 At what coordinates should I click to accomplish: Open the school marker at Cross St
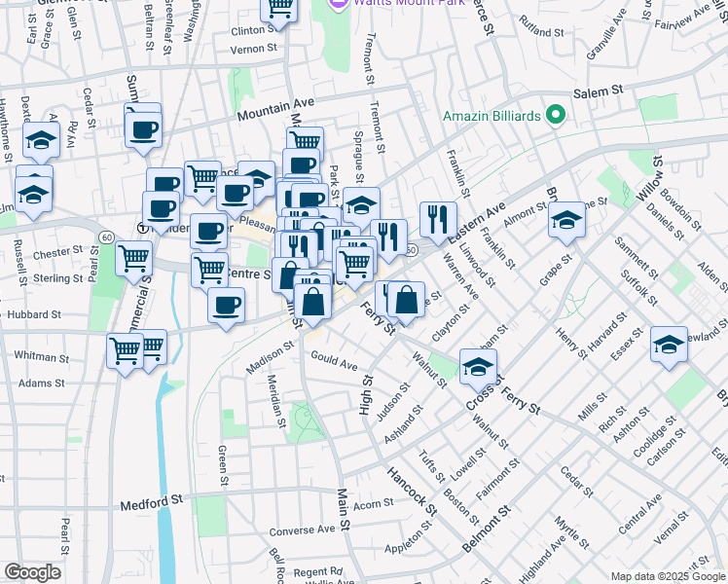coord(479,370)
